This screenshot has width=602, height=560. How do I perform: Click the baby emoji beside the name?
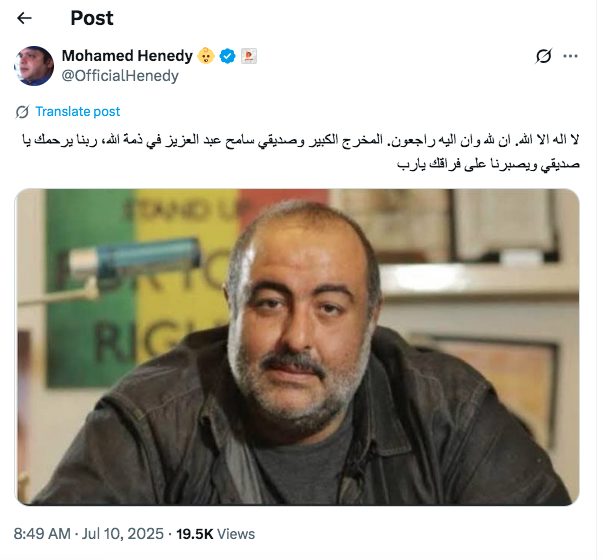(206, 56)
